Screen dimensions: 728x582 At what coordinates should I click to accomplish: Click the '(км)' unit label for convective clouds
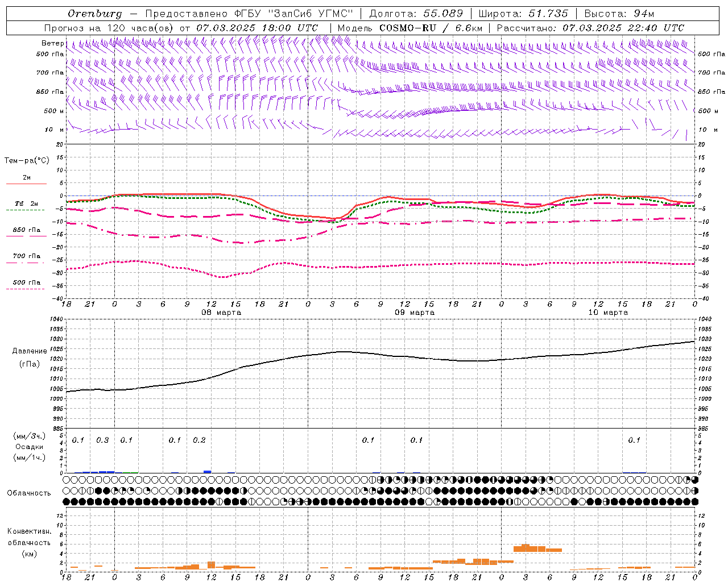point(29,553)
